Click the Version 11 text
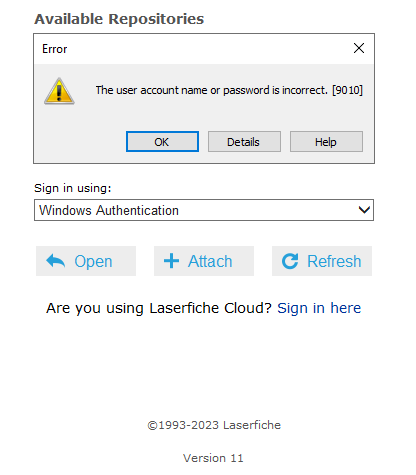The image size is (416, 475). (213, 458)
